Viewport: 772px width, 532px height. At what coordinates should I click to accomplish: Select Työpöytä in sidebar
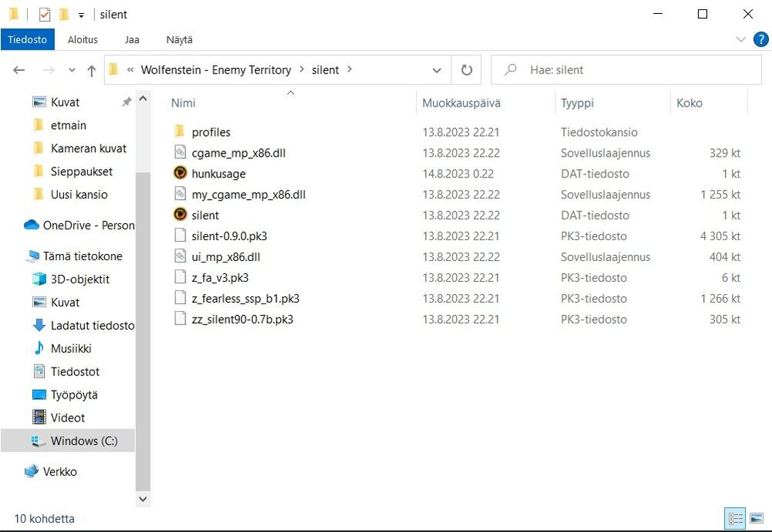click(74, 395)
